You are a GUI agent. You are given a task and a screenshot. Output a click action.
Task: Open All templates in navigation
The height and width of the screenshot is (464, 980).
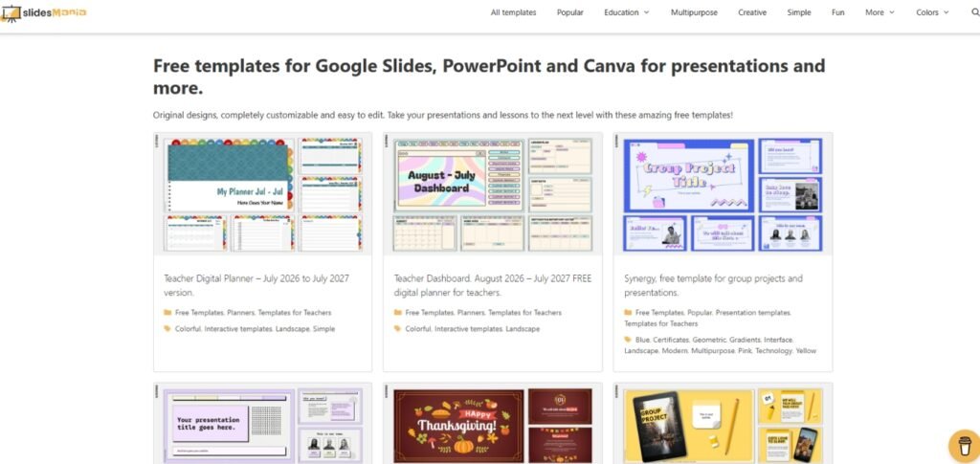(x=513, y=11)
